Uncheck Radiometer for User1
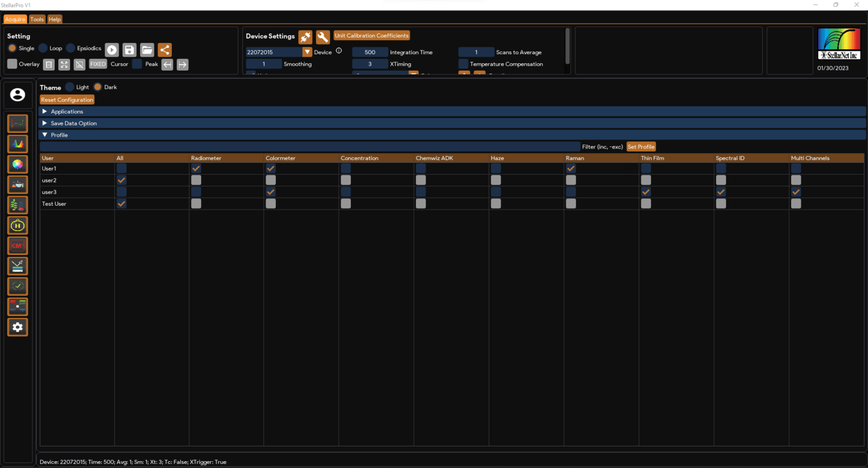868x468 pixels. point(196,168)
